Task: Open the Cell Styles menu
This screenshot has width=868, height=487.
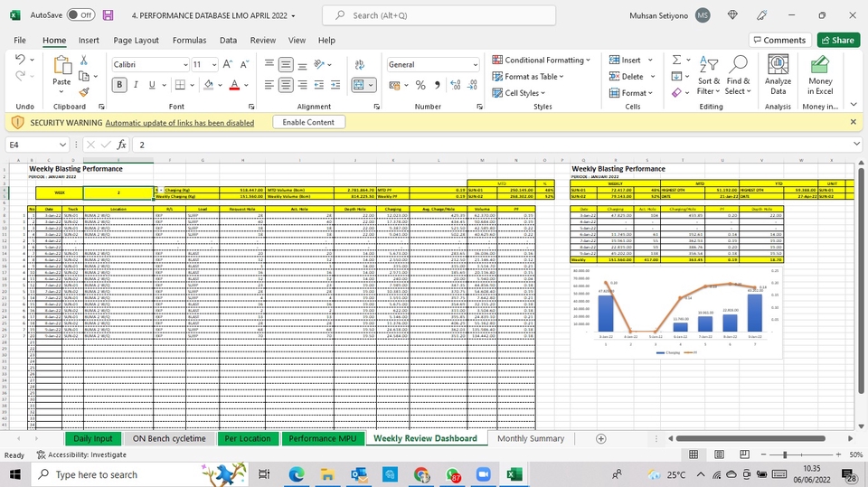Action: (x=519, y=93)
